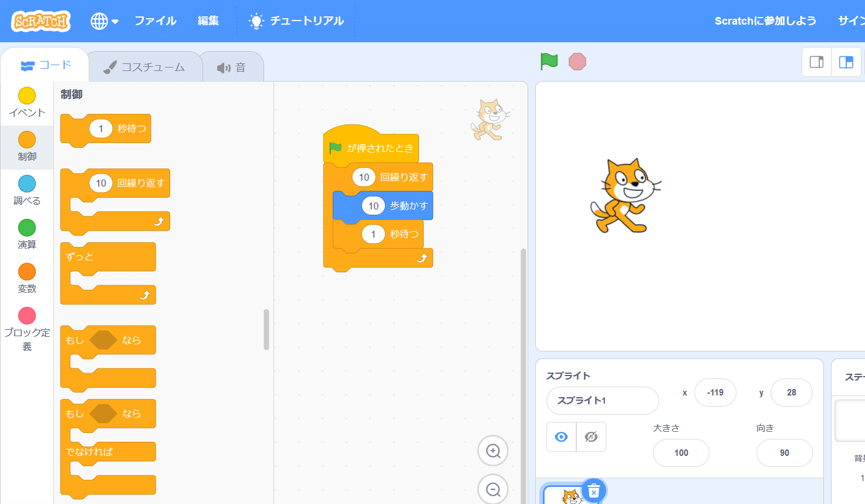The image size is (865, 504).
Task: Click the green flag to start
Action: point(549,61)
